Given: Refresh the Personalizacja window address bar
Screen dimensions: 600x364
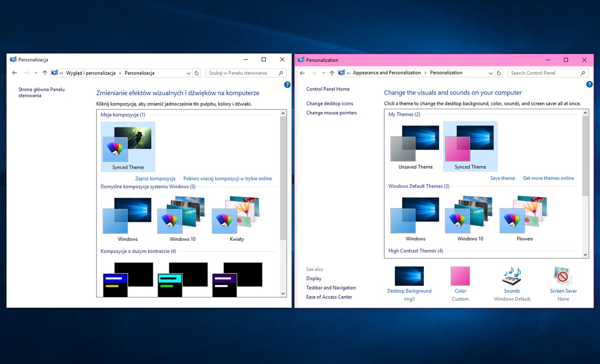Looking at the screenshot, I should [197, 73].
